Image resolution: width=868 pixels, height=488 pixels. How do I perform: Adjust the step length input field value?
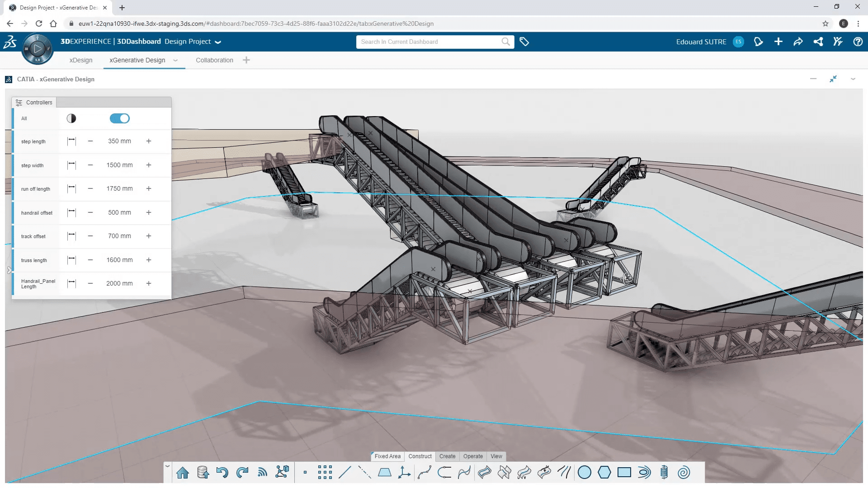pos(119,141)
